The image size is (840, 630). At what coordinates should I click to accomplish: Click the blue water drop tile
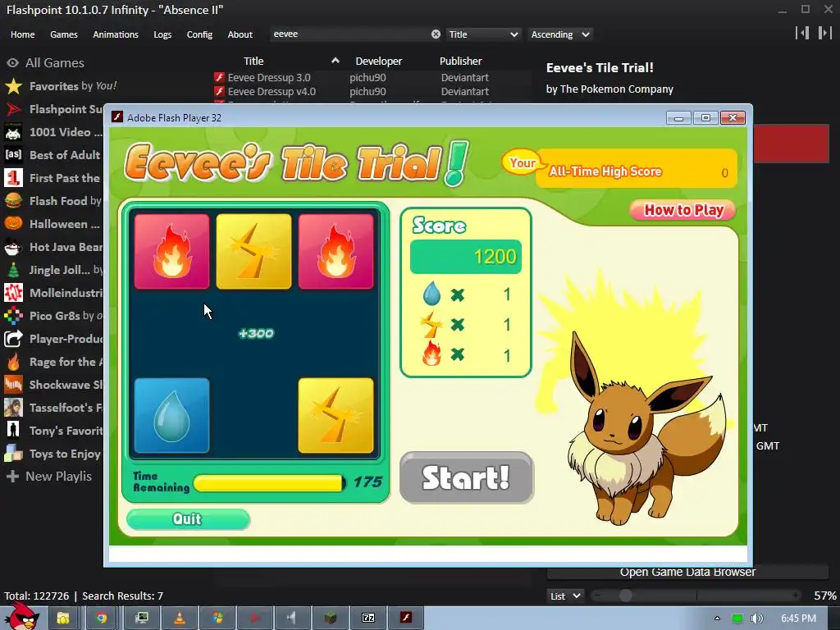[x=172, y=415]
